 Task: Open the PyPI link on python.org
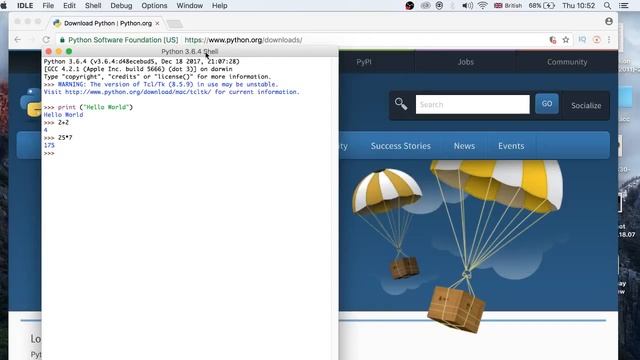pos(364,62)
